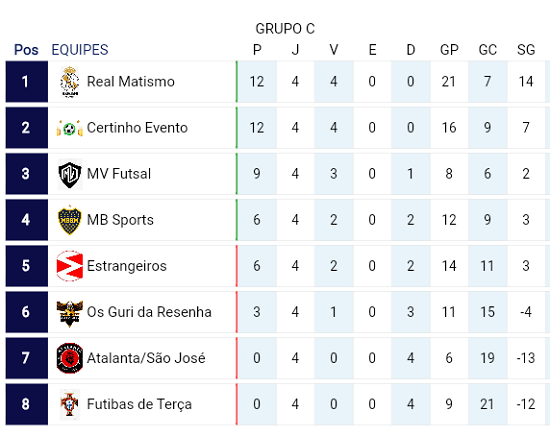Click the Pos column header
This screenshot has width=550, height=431.
coord(26,50)
